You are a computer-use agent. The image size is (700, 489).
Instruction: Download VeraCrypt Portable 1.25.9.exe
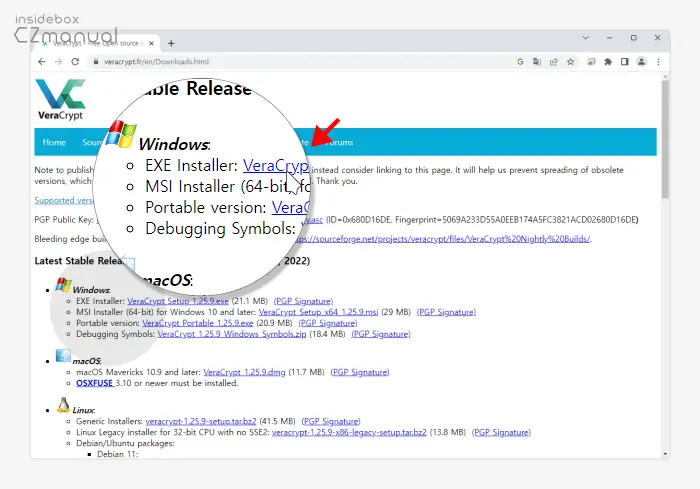click(x=169, y=323)
